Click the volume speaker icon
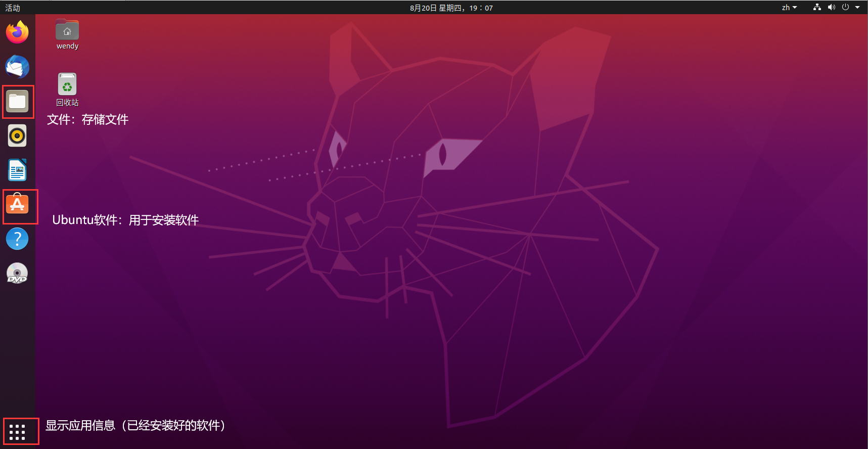The height and width of the screenshot is (449, 868). coord(831,7)
